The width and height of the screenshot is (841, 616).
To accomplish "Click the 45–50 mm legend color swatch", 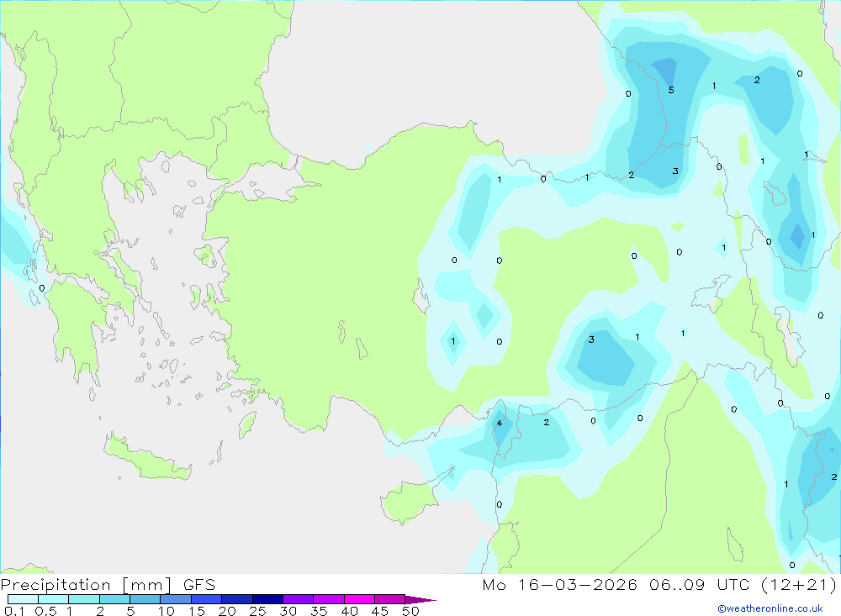I will tap(390, 599).
